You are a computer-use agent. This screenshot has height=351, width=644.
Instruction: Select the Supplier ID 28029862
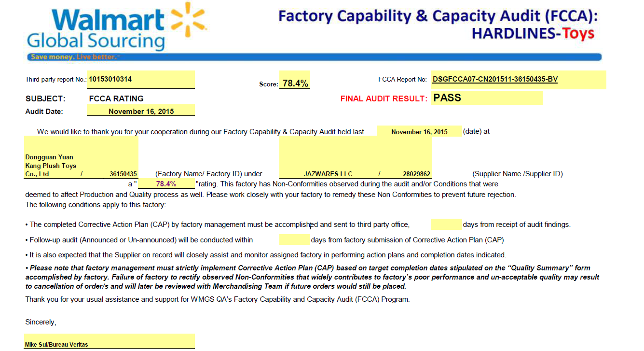(x=417, y=174)
